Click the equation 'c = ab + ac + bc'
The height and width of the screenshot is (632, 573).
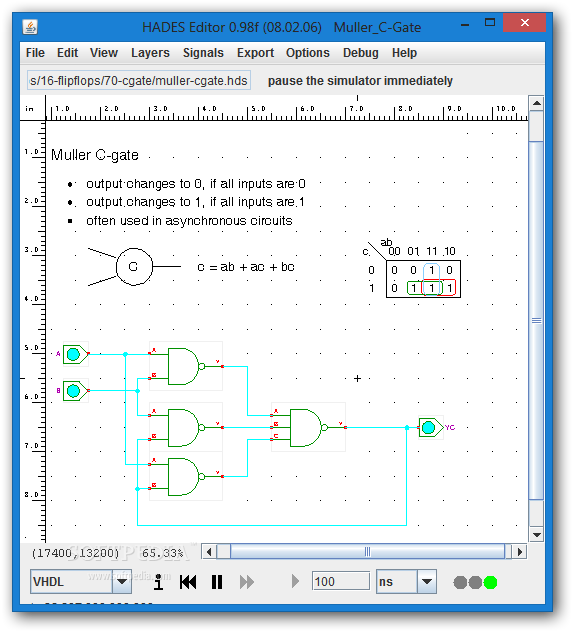click(x=246, y=267)
